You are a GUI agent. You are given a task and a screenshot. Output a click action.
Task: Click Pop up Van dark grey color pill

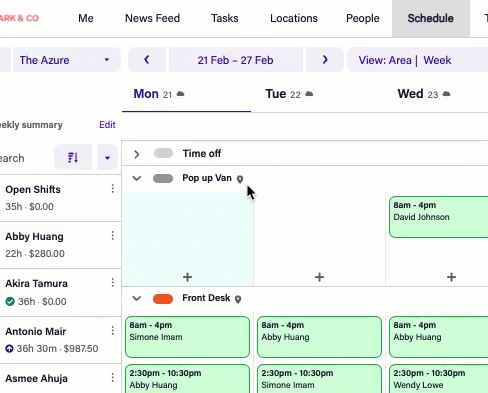pos(163,179)
